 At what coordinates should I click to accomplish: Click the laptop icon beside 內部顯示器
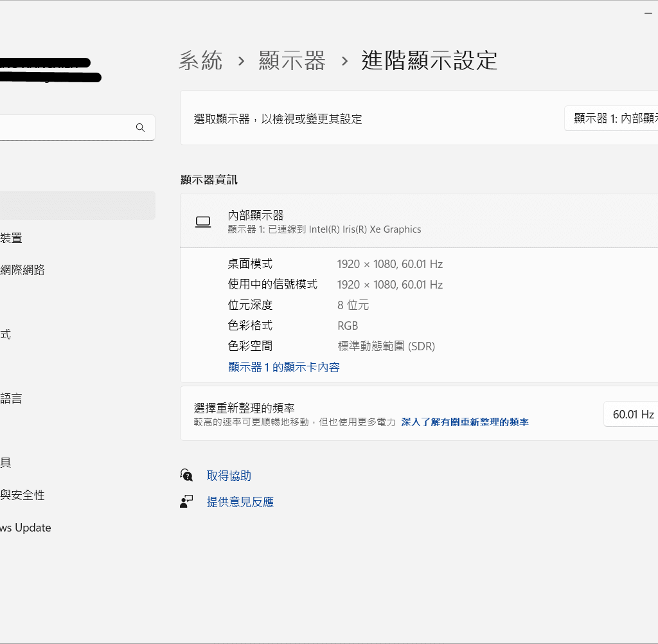tap(203, 222)
